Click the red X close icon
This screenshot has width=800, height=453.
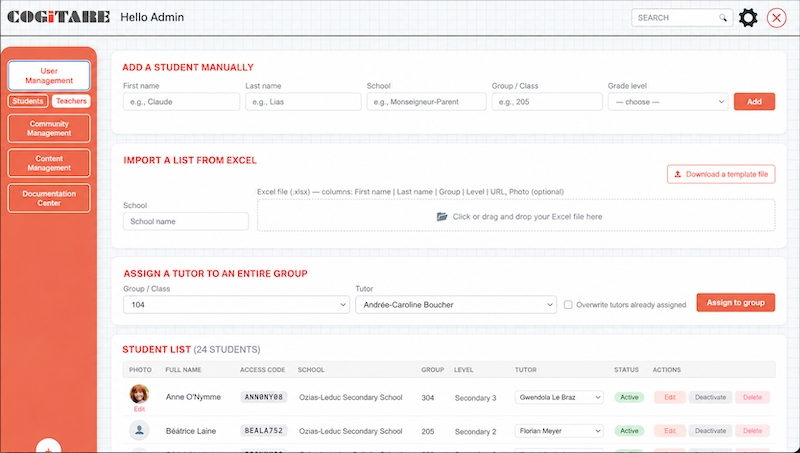pos(777,18)
